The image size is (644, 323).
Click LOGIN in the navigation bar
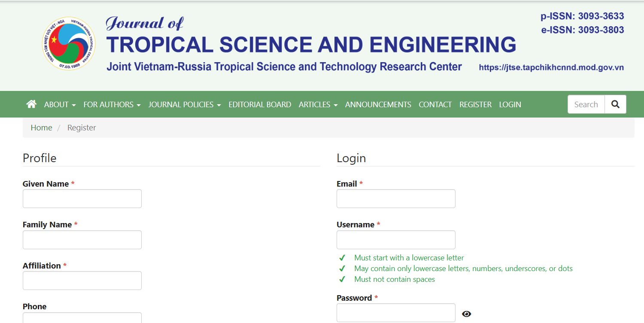[x=510, y=104]
